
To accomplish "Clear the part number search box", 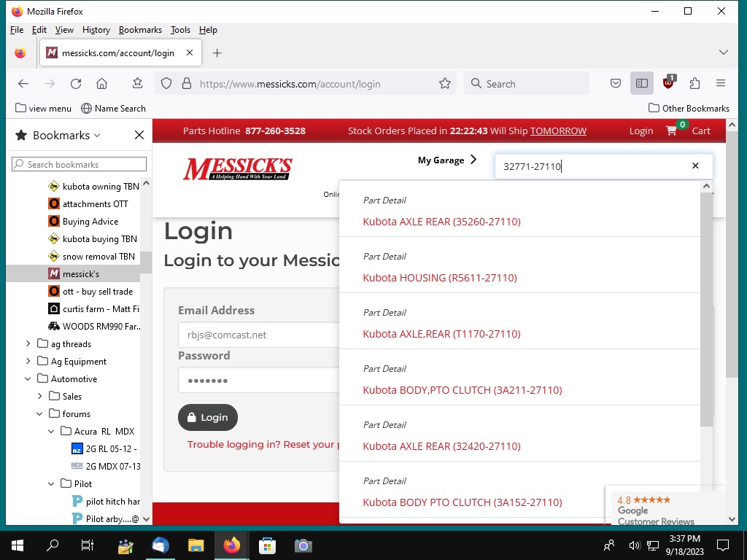I will pyautogui.click(x=695, y=166).
